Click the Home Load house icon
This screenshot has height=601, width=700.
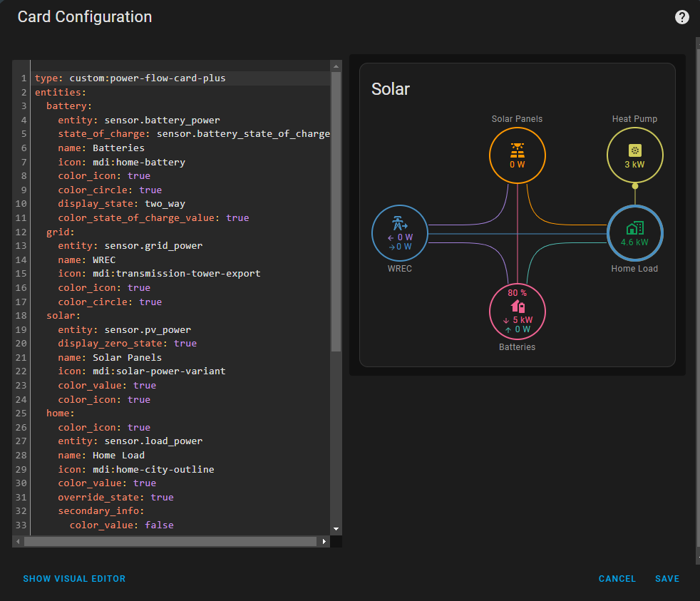click(x=634, y=227)
